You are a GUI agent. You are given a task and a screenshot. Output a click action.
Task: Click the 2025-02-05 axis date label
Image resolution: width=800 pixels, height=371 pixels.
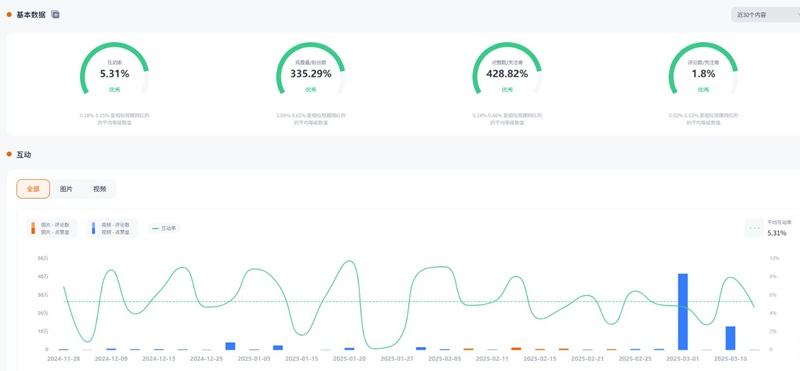pyautogui.click(x=444, y=359)
